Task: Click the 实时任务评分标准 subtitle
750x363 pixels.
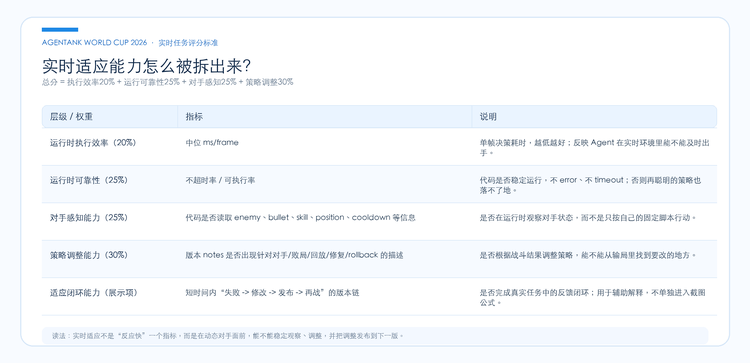Action: (x=188, y=43)
